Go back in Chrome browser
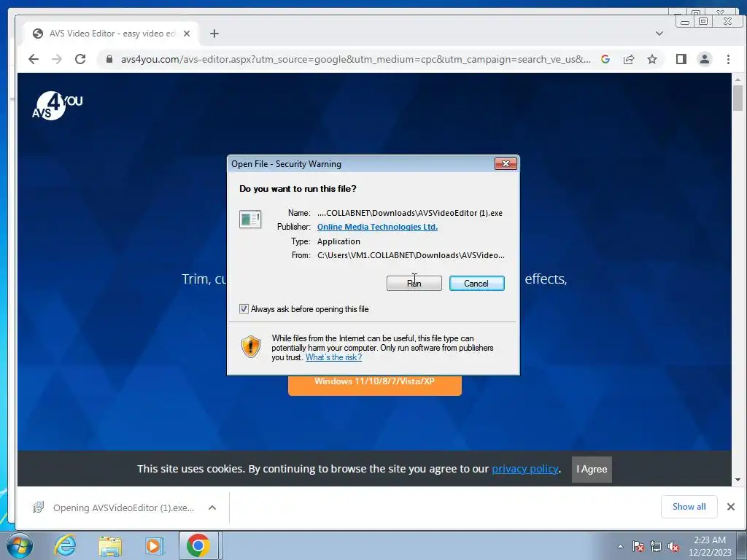Image resolution: width=747 pixels, height=560 pixels. click(x=34, y=59)
